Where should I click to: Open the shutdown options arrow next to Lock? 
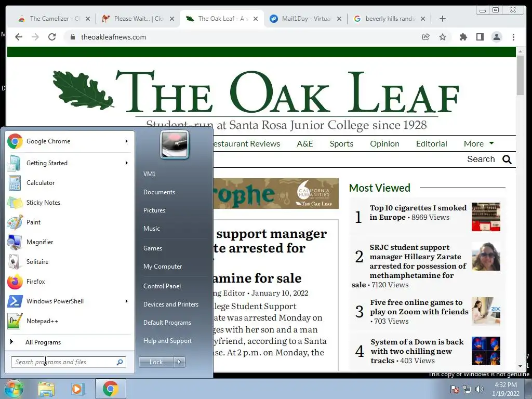(x=179, y=362)
